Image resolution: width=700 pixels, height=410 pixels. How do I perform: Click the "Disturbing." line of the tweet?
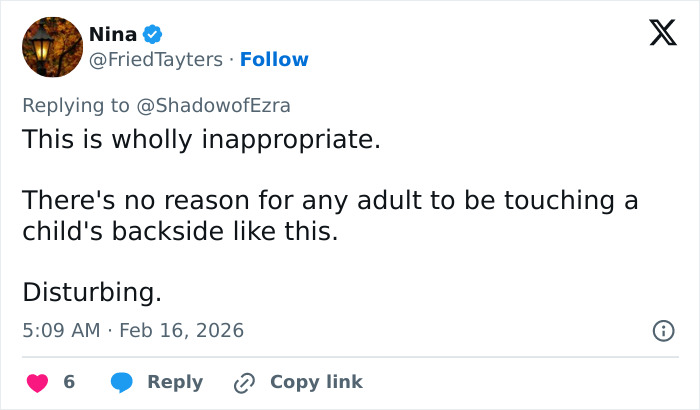[91, 292]
